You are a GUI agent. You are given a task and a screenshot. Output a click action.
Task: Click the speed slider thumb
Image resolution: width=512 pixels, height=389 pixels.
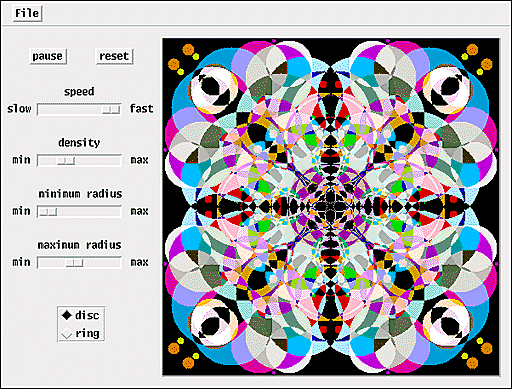(111, 109)
